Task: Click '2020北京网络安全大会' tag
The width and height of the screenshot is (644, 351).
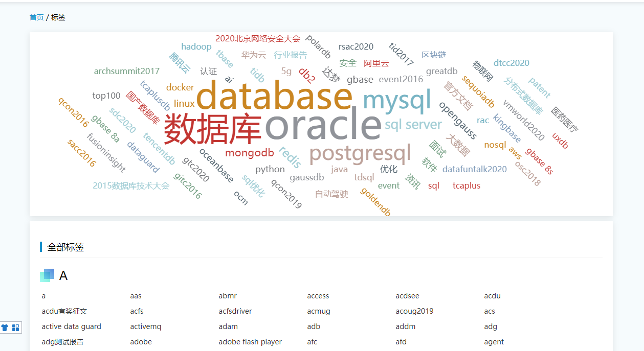Action: [258, 38]
